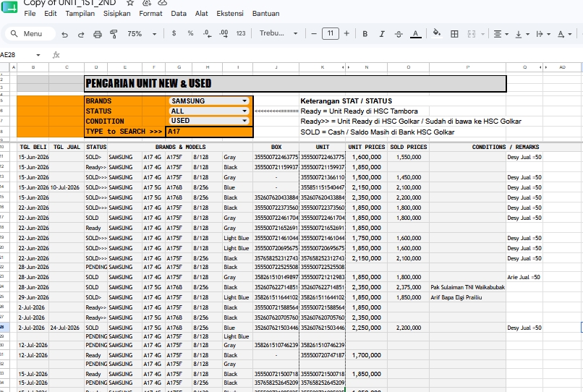The width and height of the screenshot is (583, 392).
Task: Open the fill color picker
Action: pos(437,33)
